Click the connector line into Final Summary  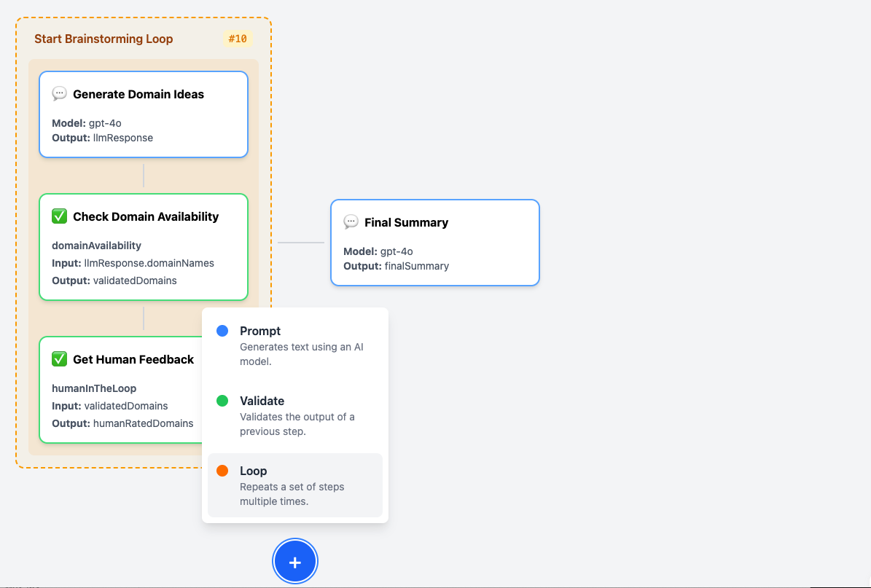click(301, 242)
